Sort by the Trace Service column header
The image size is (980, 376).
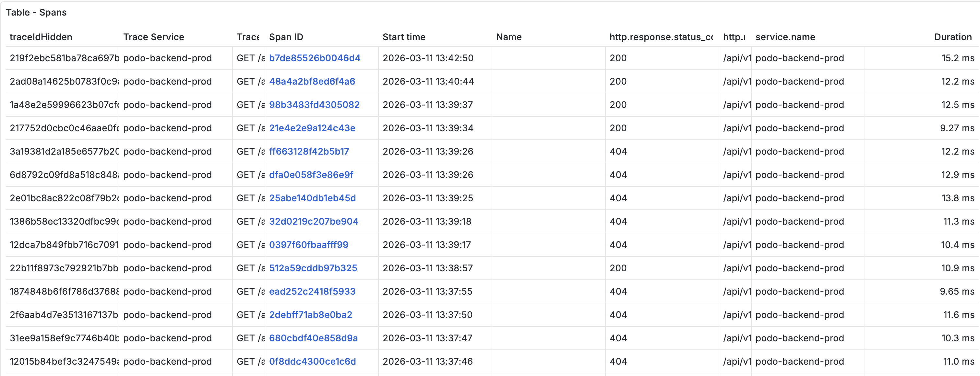click(154, 37)
